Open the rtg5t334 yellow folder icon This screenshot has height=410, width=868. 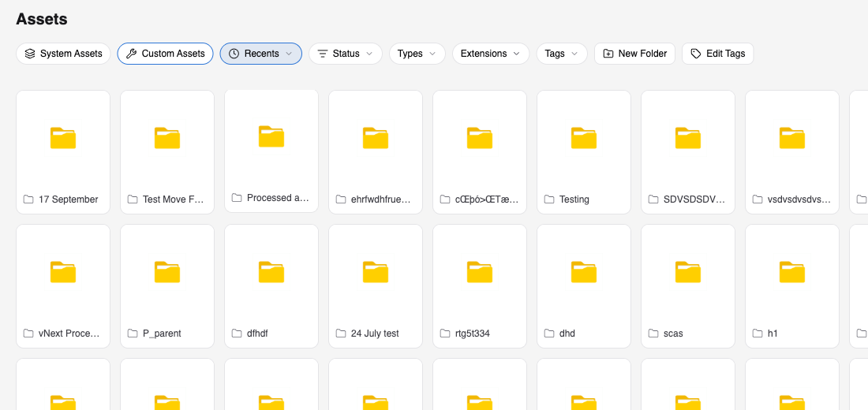click(x=480, y=272)
